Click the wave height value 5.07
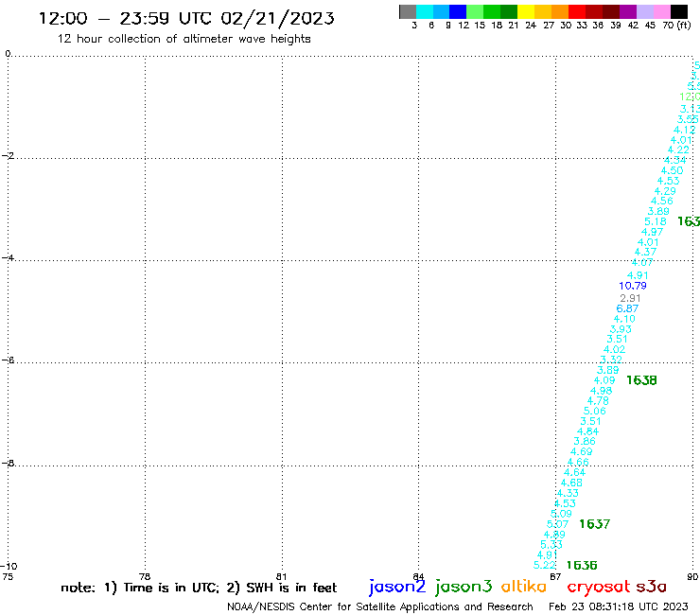Viewport: 700px width, 615px height. (x=557, y=524)
